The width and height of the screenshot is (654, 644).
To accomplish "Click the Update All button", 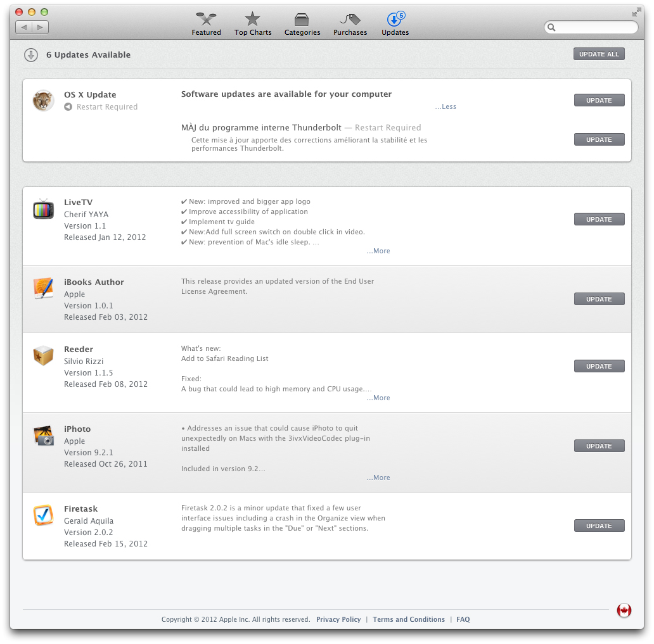I will tap(599, 54).
